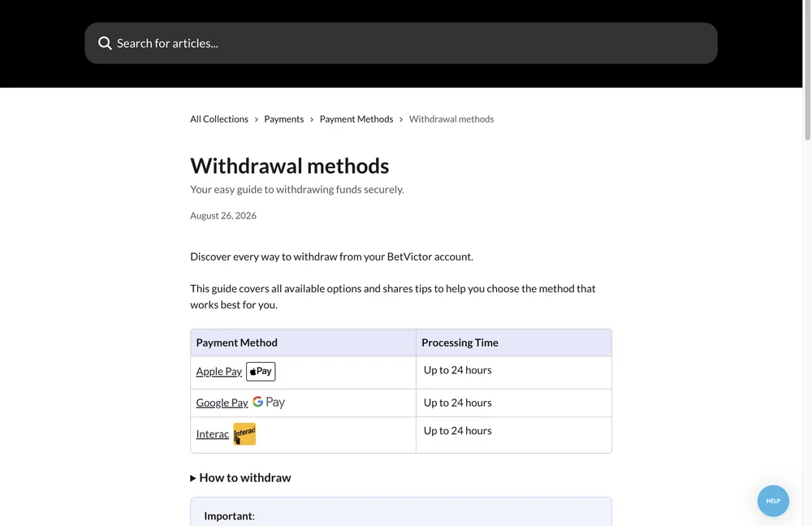
Task: Click the chevron after Payment Methods
Action: pyautogui.click(x=401, y=119)
